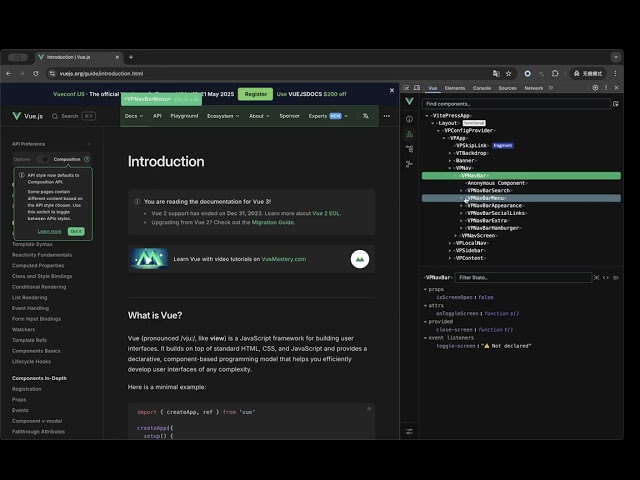Click the API link in navbar
Image resolution: width=640 pixels, height=480 pixels.
pyautogui.click(x=157, y=116)
